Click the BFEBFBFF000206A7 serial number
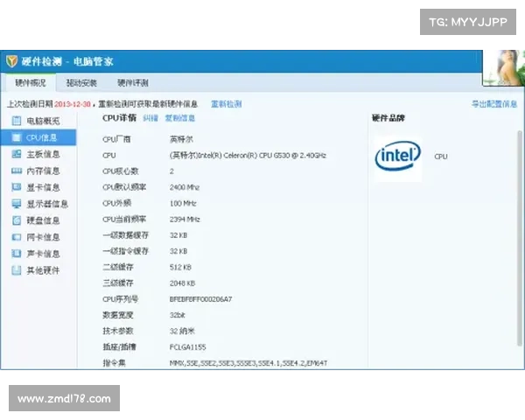525x420 pixels. (x=200, y=299)
